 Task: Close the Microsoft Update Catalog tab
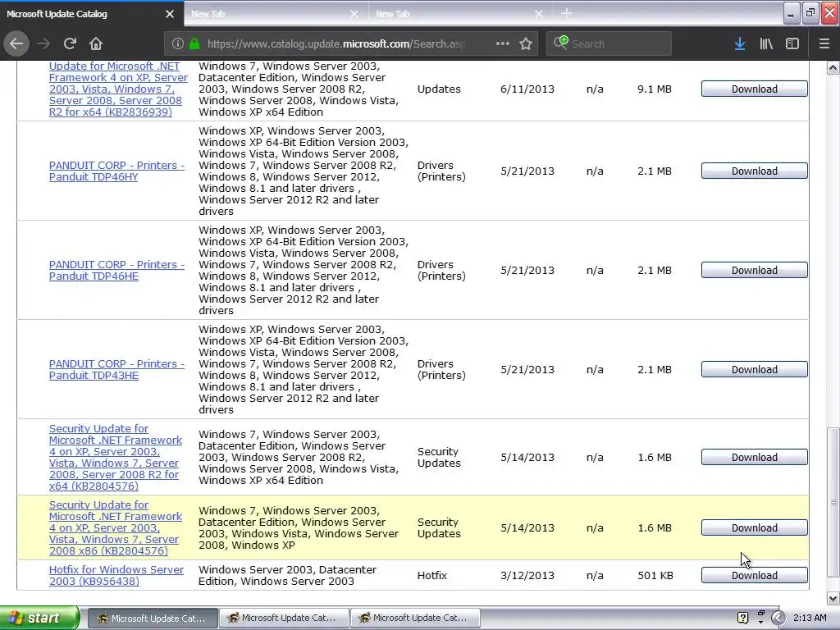click(170, 14)
